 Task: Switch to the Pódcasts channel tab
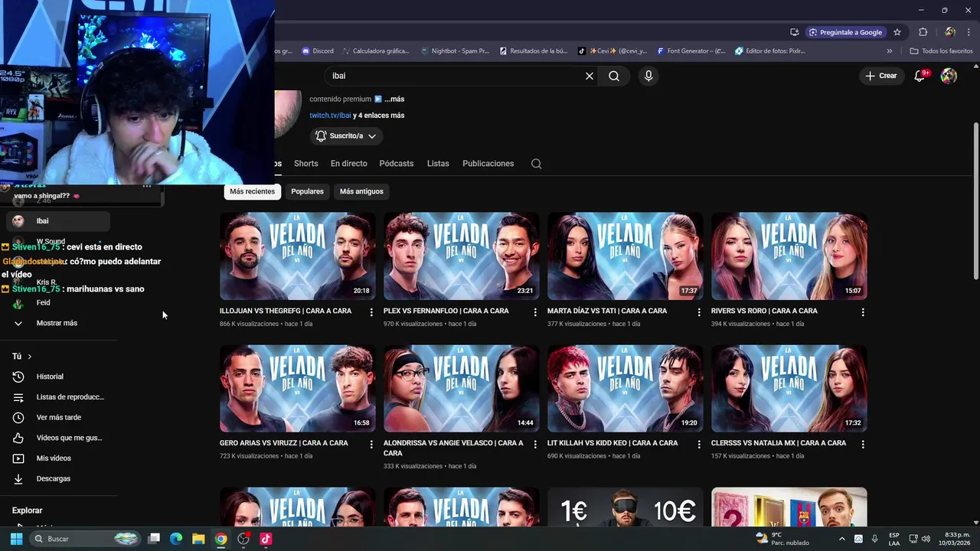396,164
